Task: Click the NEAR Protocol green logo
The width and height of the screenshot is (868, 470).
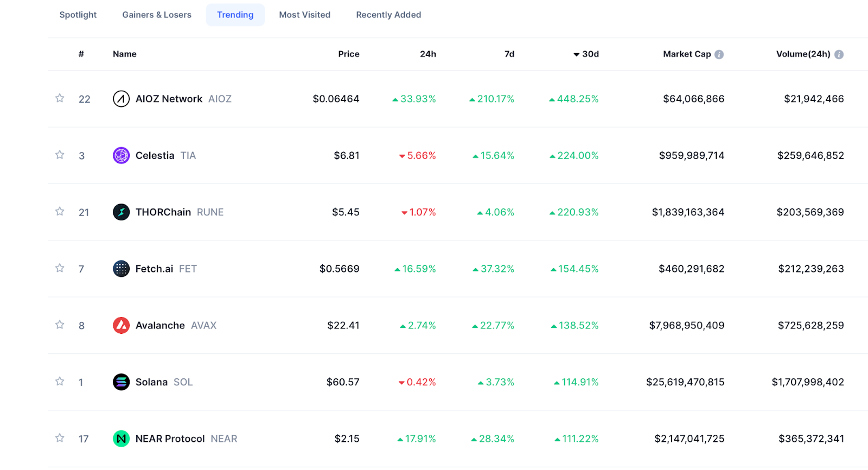Action: [x=121, y=439]
